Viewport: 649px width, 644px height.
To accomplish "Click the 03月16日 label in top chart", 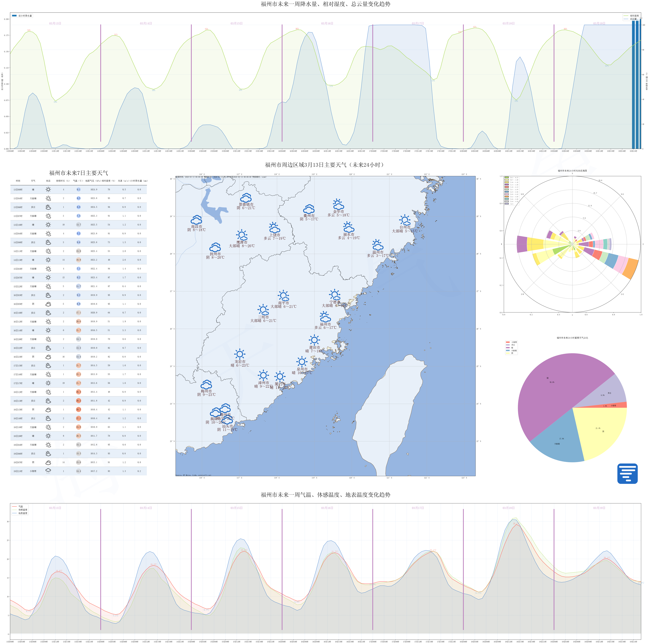I will 327,23.
